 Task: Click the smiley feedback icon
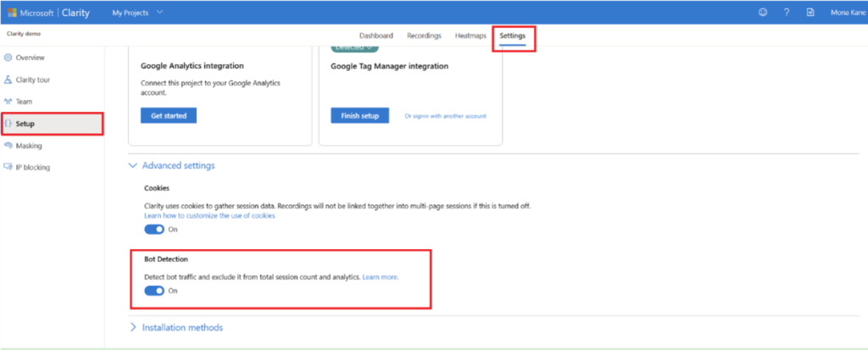coord(762,13)
